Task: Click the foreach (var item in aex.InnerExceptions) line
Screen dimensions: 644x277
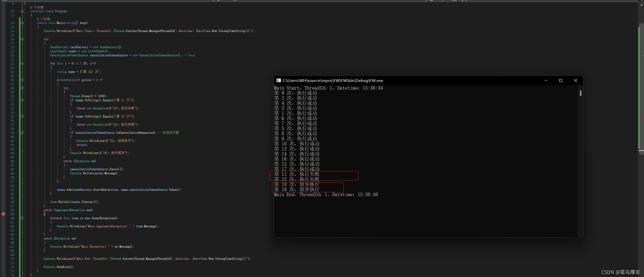Action: pos(84,218)
